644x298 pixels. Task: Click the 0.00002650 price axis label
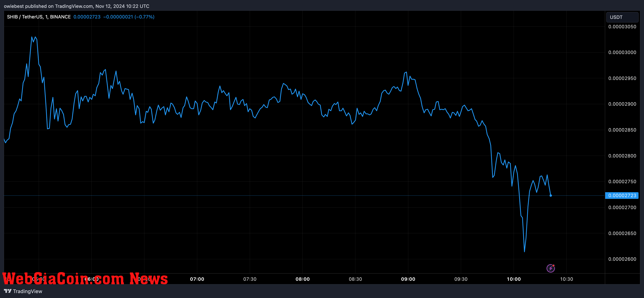(622, 233)
